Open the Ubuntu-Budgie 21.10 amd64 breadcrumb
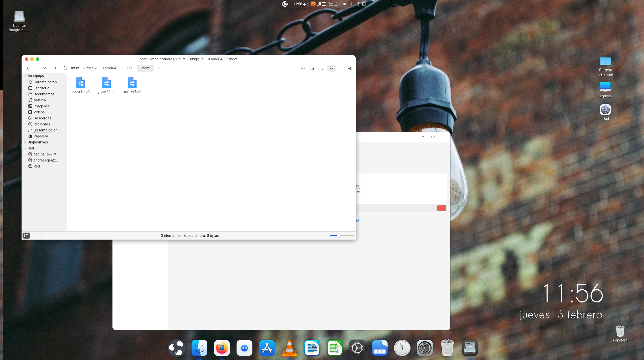The image size is (644, 360). click(x=90, y=68)
